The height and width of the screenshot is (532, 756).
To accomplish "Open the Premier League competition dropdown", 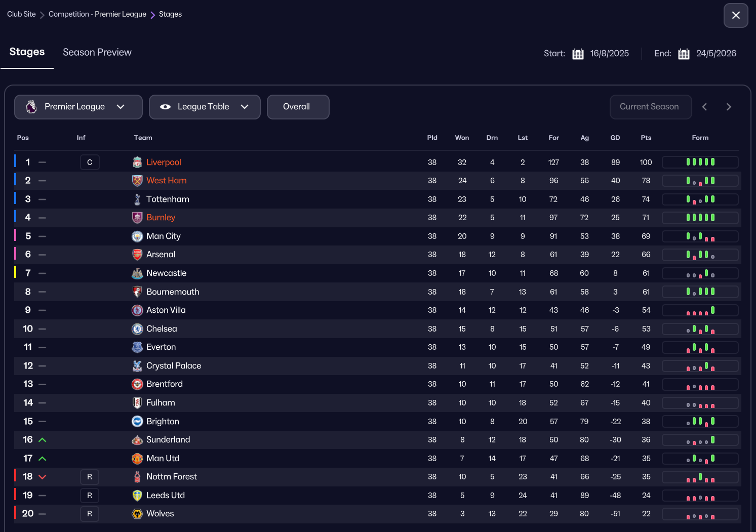I will pyautogui.click(x=78, y=107).
